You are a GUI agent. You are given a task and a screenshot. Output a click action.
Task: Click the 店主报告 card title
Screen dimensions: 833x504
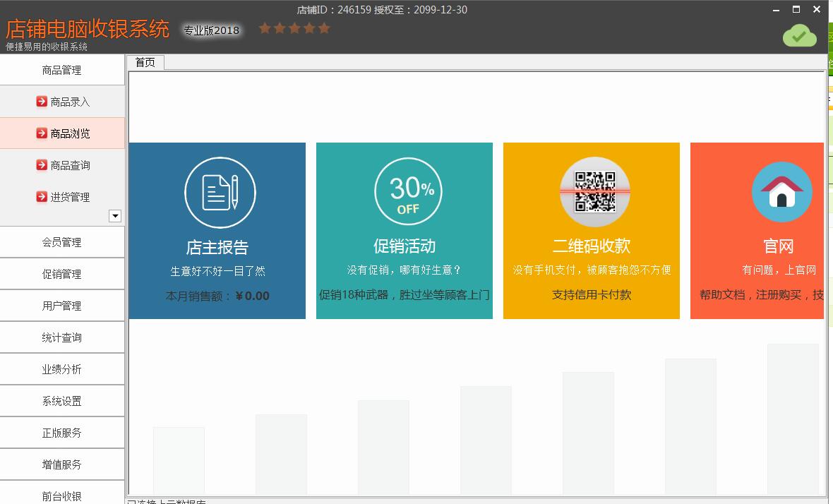pyautogui.click(x=217, y=248)
